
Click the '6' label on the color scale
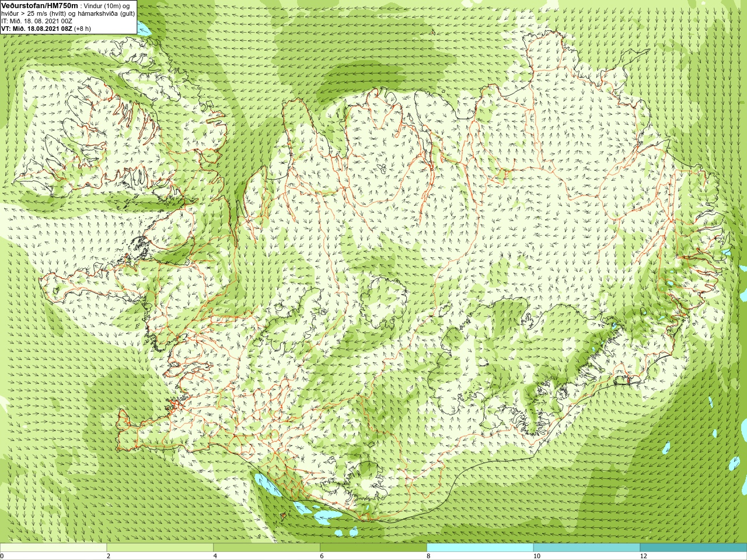click(x=322, y=556)
